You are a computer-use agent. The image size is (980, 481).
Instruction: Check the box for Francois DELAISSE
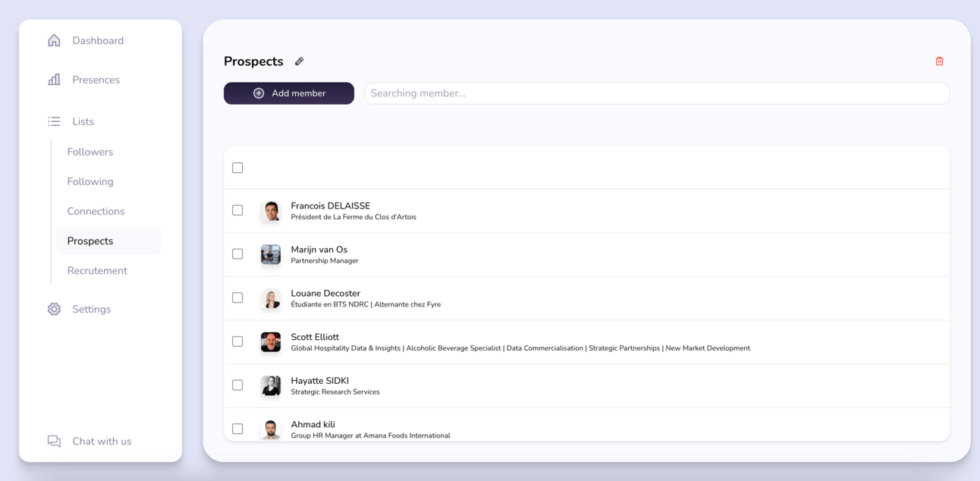coord(237,210)
